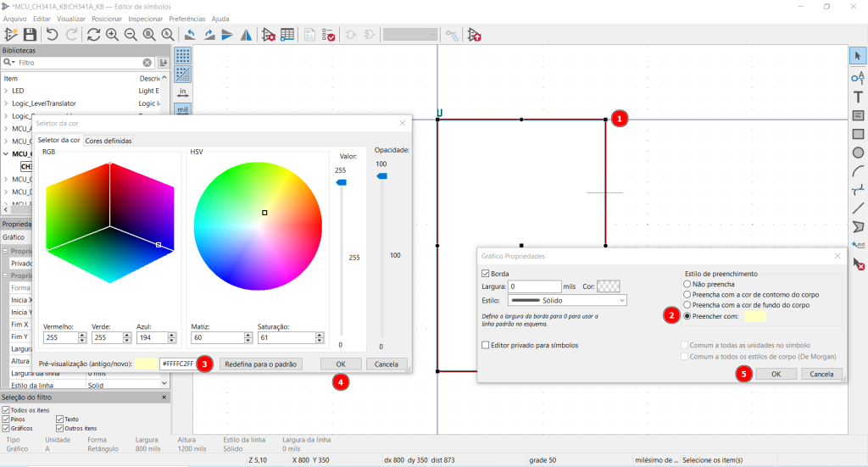This screenshot has height=467, width=868.
Task: Expand the Logic_LevelTranslator library node
Action: coord(6,103)
